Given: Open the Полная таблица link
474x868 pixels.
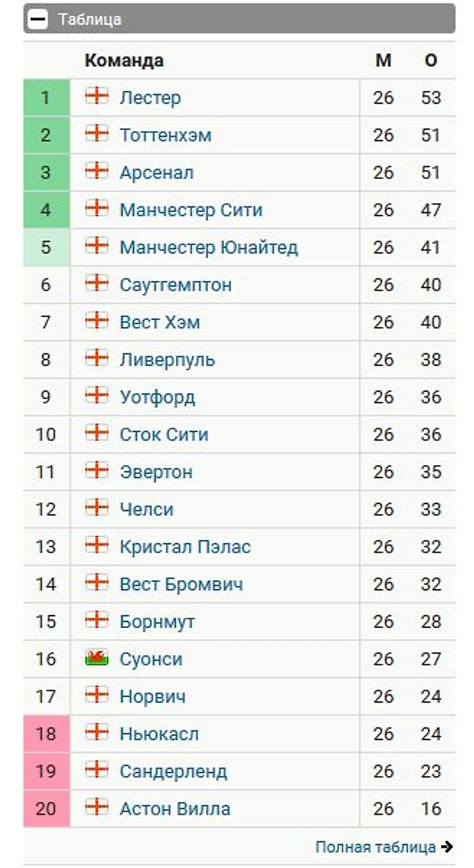Looking at the screenshot, I should coord(375,847).
